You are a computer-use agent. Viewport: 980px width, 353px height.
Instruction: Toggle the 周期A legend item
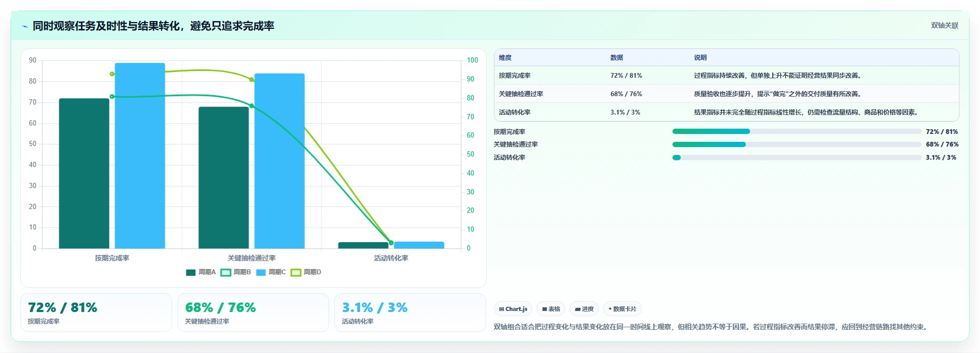[201, 272]
